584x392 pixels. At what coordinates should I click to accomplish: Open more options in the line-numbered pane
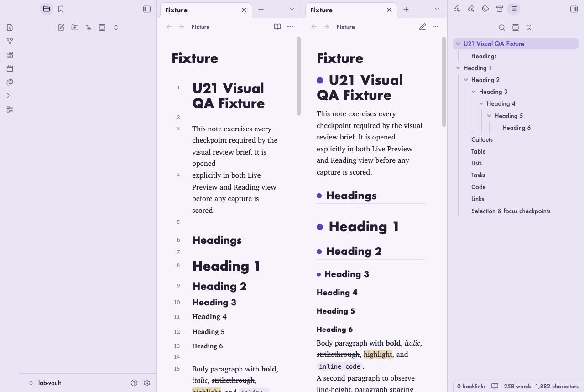290,27
